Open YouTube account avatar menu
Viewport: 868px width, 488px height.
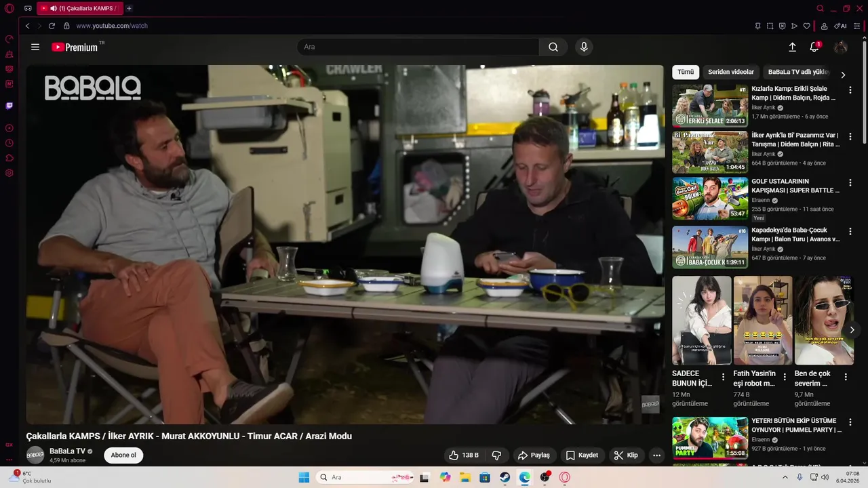840,47
